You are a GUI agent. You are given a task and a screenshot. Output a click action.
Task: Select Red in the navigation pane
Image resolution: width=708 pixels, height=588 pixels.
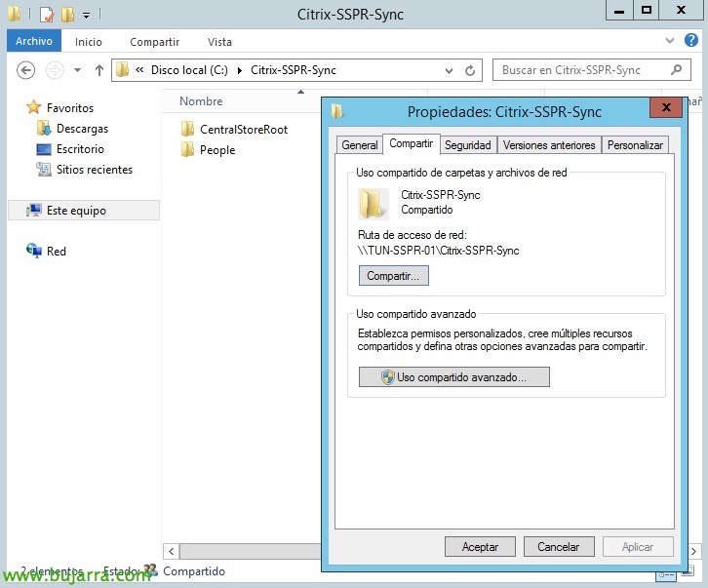tap(56, 252)
